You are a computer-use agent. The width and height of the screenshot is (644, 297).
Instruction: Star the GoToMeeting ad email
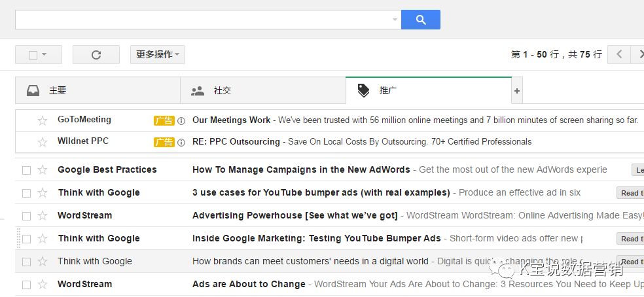point(43,120)
